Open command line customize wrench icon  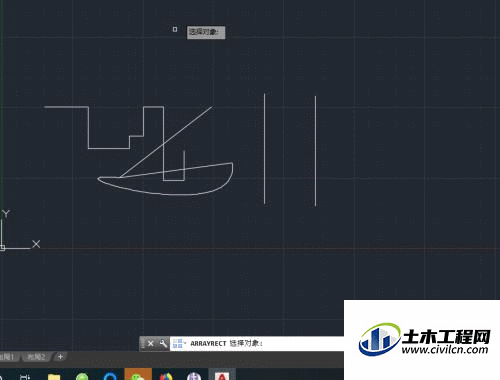pos(163,343)
